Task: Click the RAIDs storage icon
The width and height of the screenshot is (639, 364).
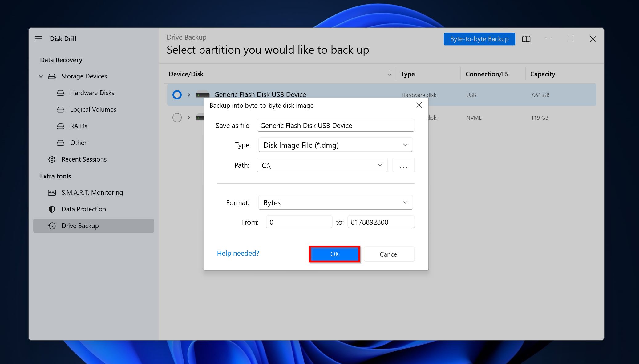Action: point(61,126)
